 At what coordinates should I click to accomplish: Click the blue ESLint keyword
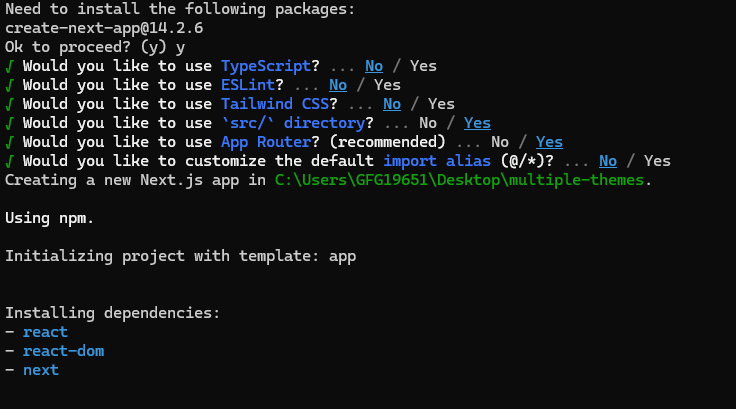click(248, 85)
